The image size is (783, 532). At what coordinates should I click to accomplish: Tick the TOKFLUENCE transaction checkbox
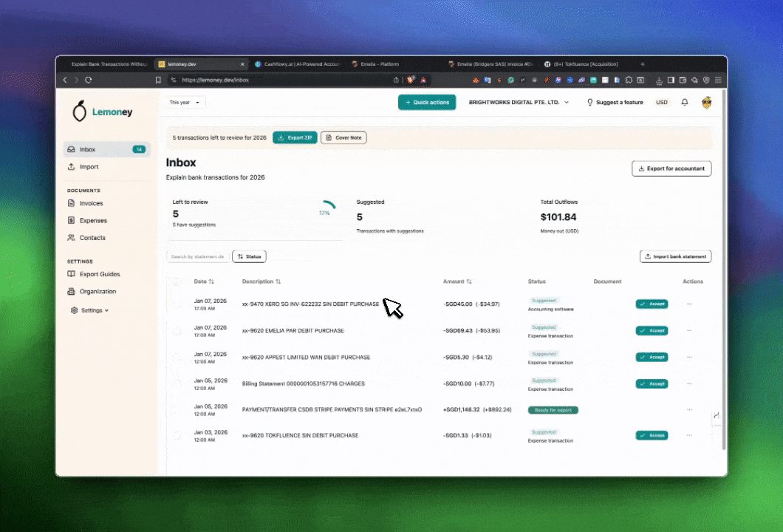coord(177,436)
